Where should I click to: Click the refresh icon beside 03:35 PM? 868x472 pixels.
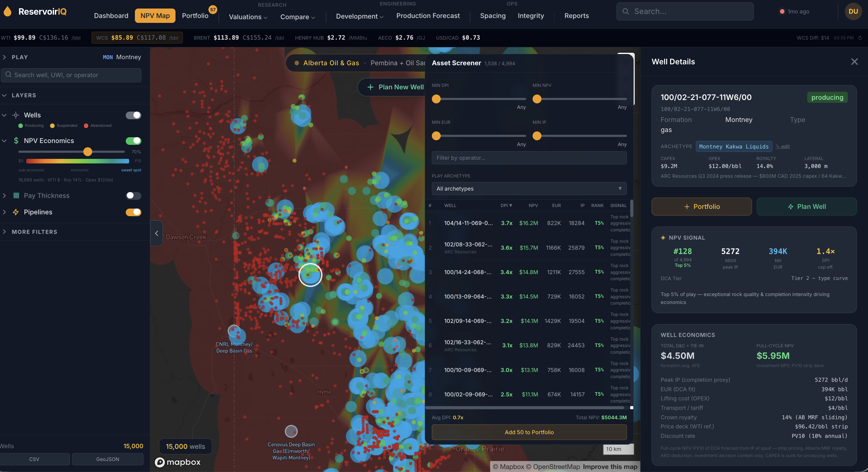pyautogui.click(x=860, y=38)
